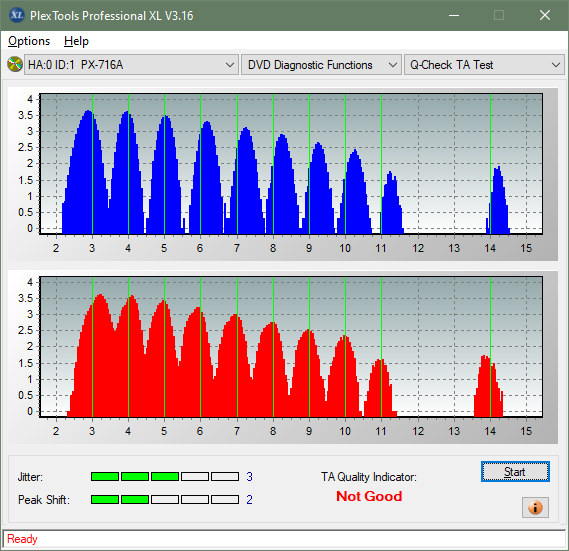Click the orange info icon button
The image size is (569, 551).
[535, 507]
